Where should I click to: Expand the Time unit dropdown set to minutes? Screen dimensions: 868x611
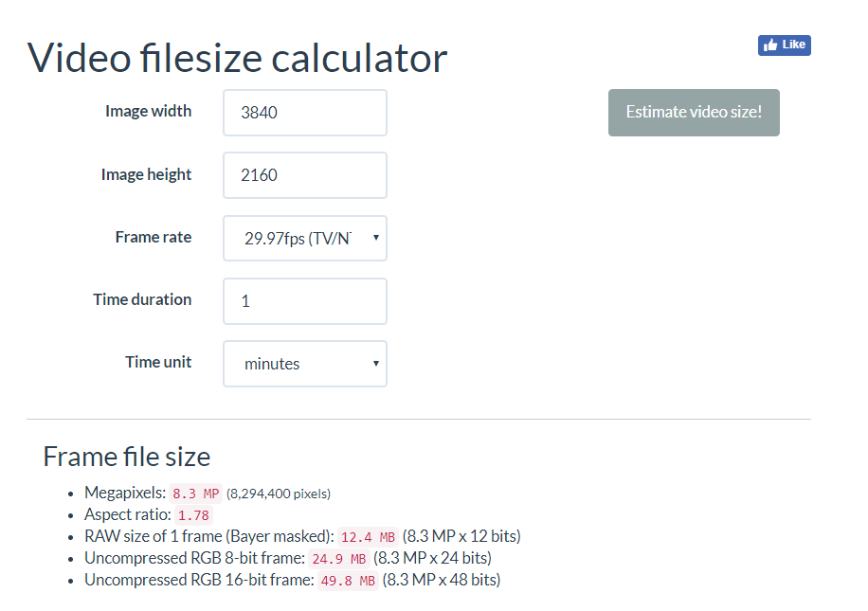pyautogui.click(x=305, y=364)
